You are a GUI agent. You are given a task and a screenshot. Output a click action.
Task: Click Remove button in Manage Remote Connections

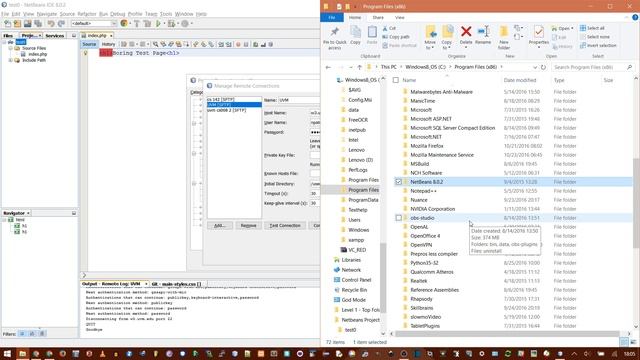(x=249, y=225)
